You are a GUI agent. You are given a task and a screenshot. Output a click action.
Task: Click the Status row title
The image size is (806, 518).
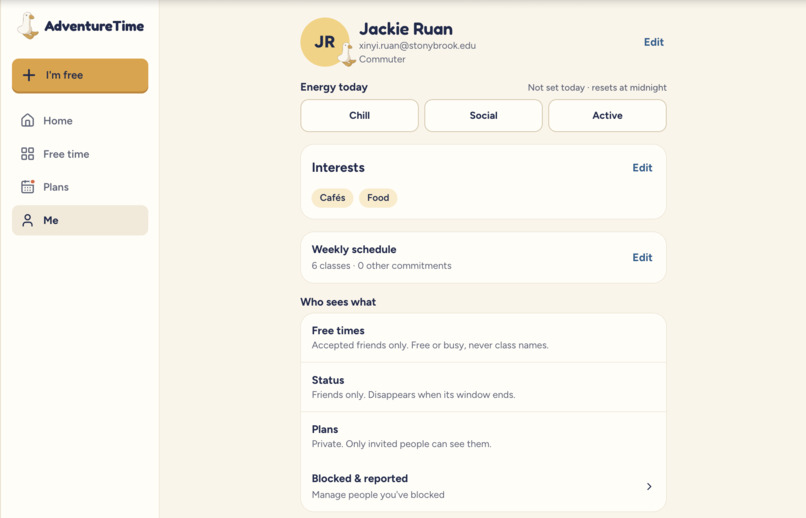point(328,380)
